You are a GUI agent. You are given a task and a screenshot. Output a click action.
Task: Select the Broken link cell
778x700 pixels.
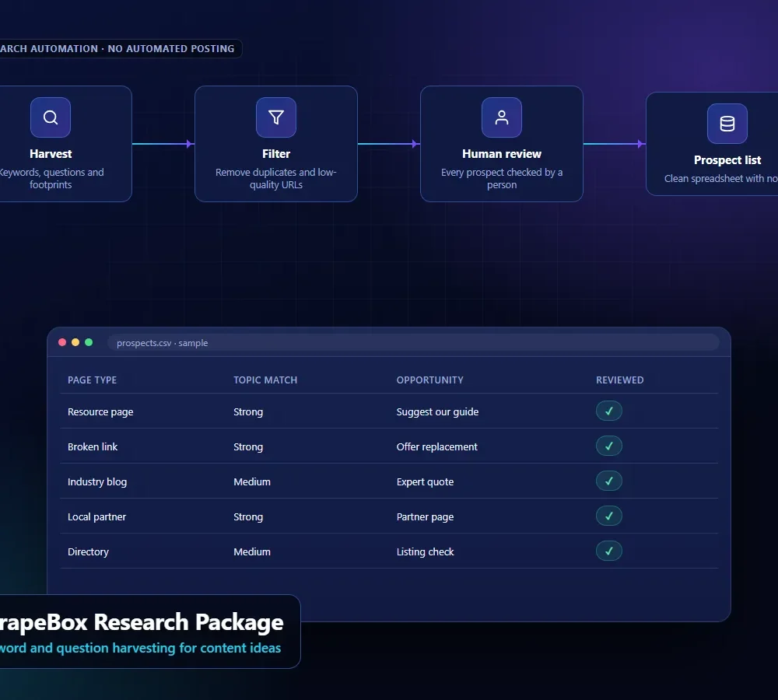click(93, 446)
